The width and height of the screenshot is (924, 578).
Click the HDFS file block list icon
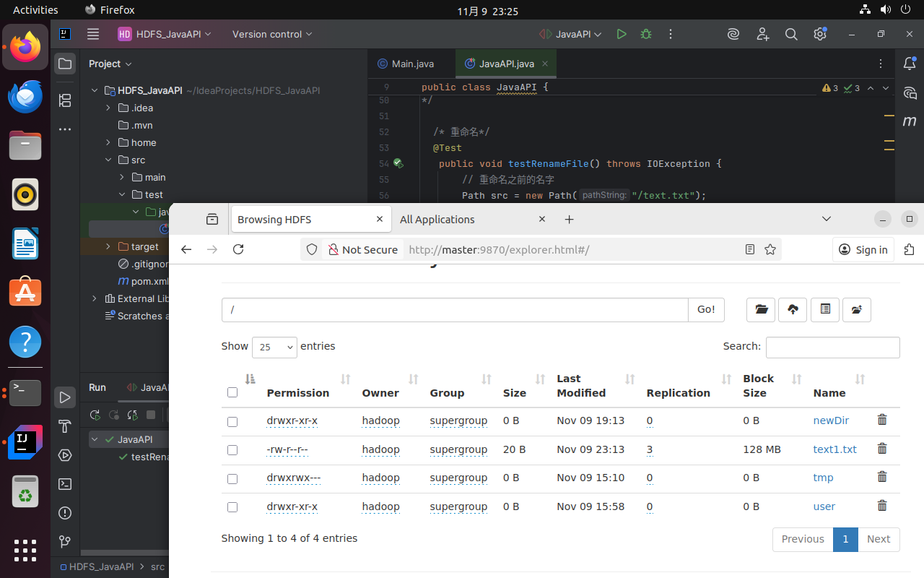coord(825,309)
